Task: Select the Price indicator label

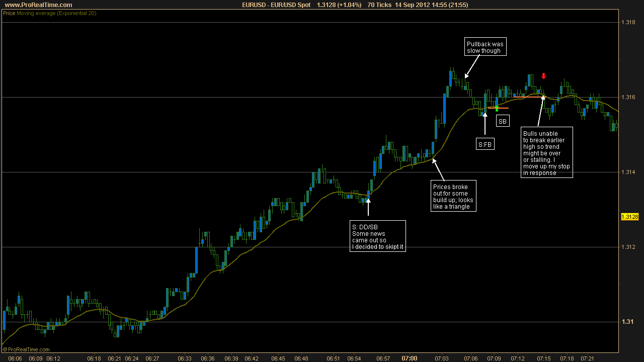Action: [9, 13]
